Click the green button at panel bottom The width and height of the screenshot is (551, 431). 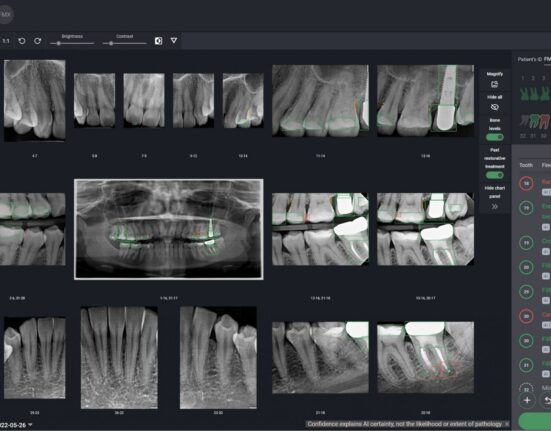pyautogui.click(x=535, y=421)
